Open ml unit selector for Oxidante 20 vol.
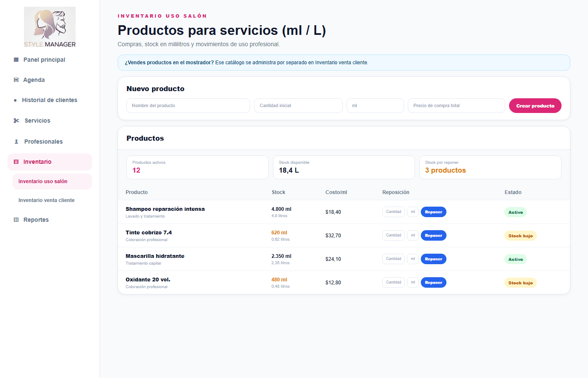This screenshot has width=588, height=378. tap(413, 282)
